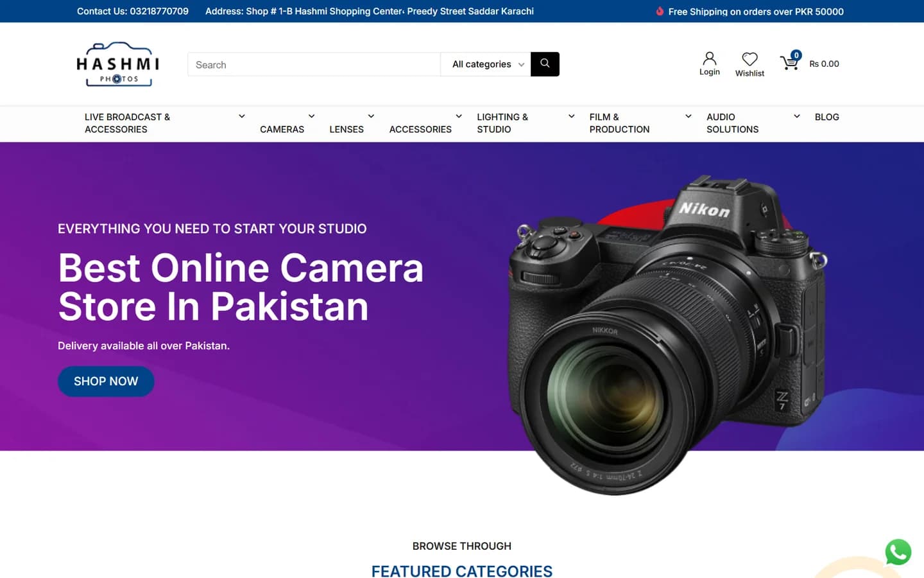This screenshot has height=578, width=924.
Task: Expand the Cameras submenu chevron
Action: (x=312, y=116)
